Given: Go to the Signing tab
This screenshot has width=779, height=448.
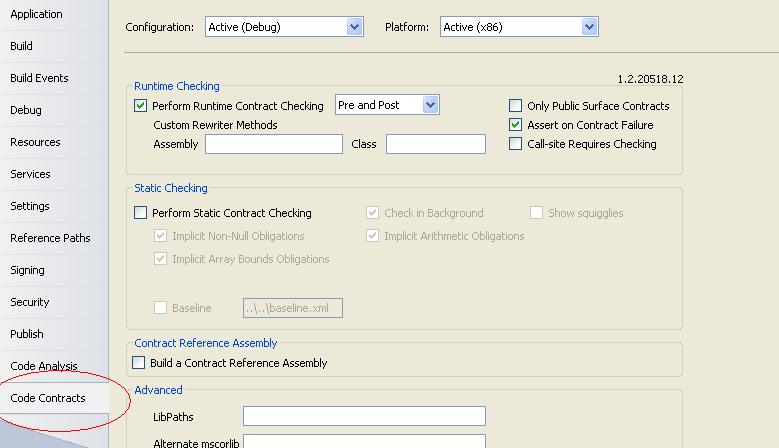Looking at the screenshot, I should (27, 270).
